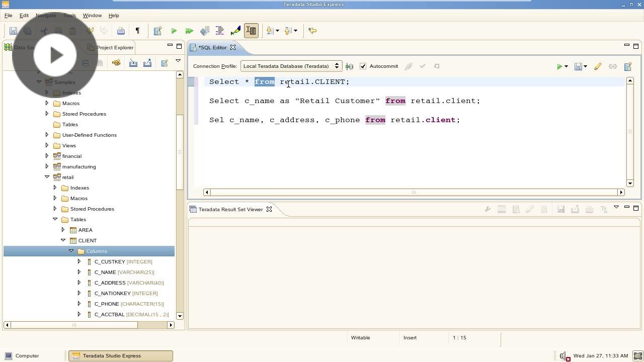This screenshot has width=644, height=362.
Task: Click the chain link icon in editor toolbar
Action: pos(612,66)
